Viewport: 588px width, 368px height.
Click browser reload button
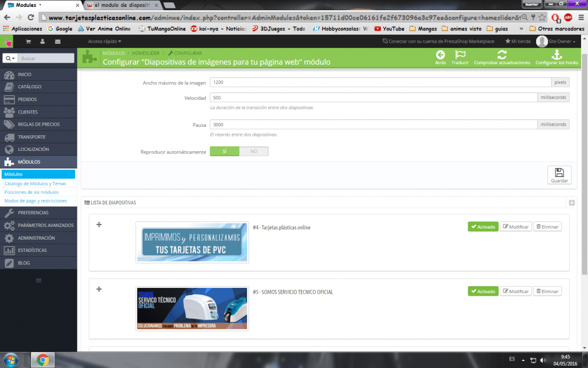coord(31,17)
